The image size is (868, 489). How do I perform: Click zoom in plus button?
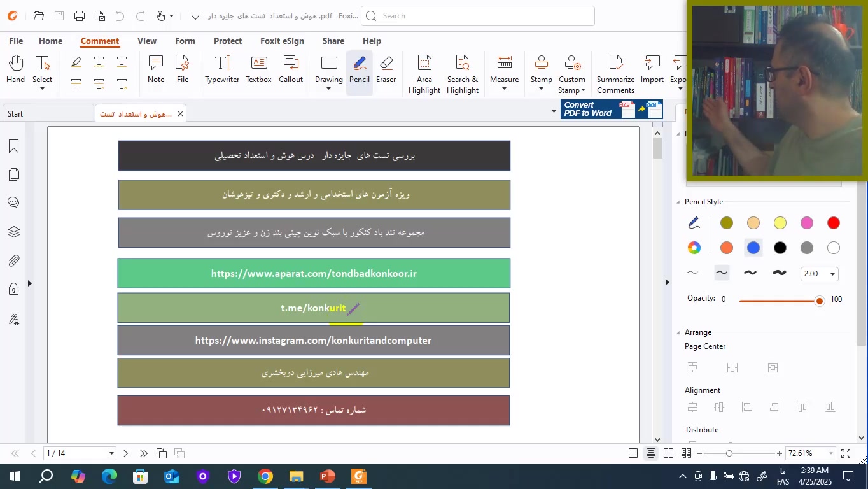(780, 453)
